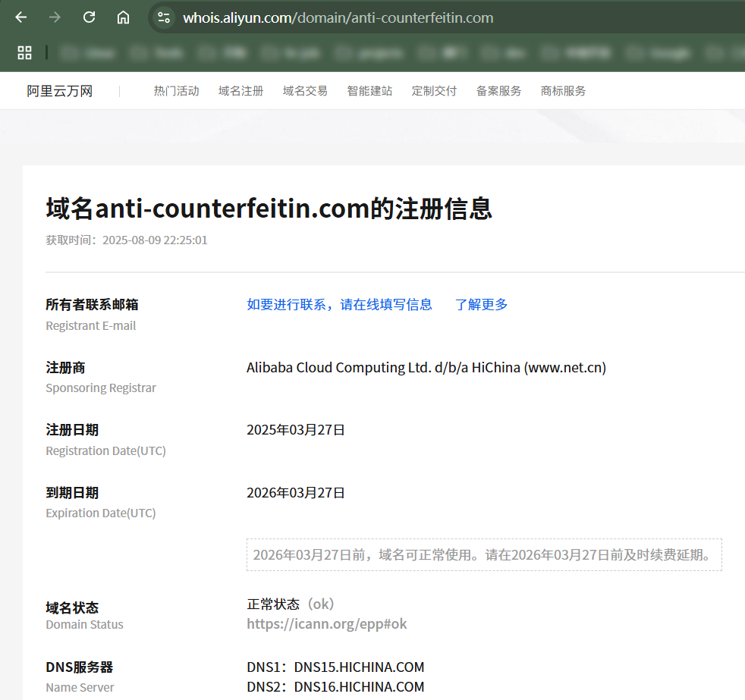Click the Name Server sublabel
Screen dimensions: 745x700
click(80, 687)
